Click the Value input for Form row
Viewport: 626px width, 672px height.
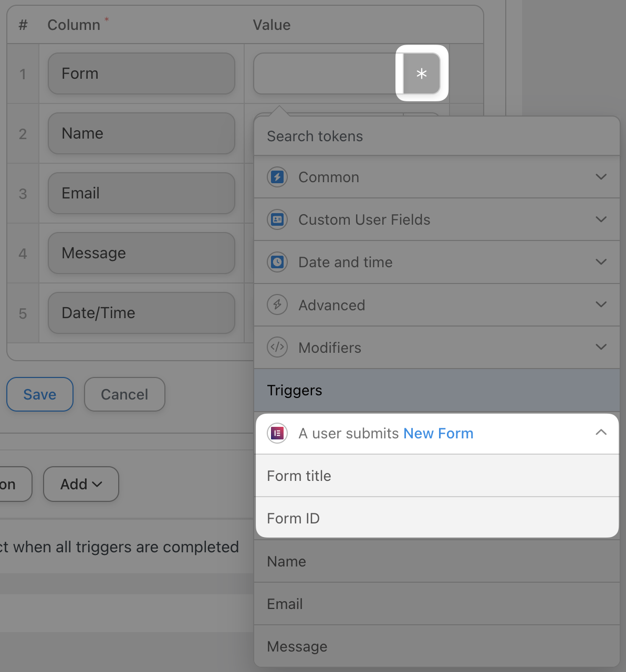(x=328, y=73)
